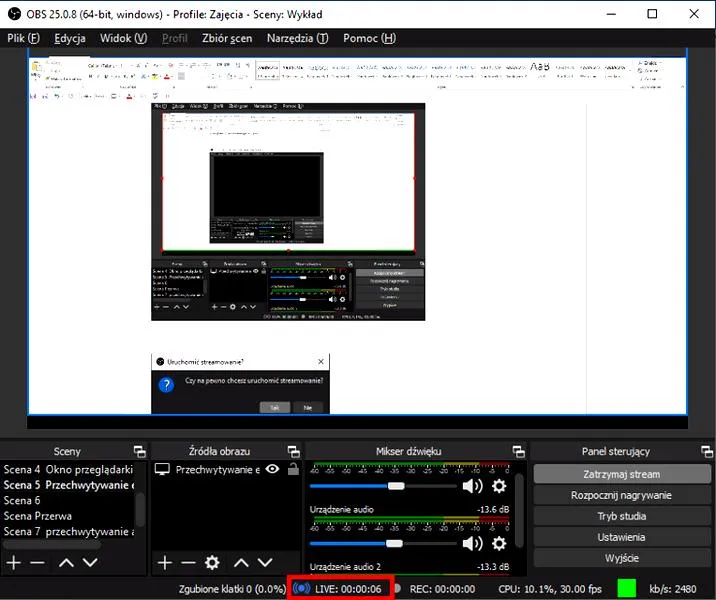Mute the Urządzenie audio channel
Image resolution: width=716 pixels, height=600 pixels.
(472, 543)
